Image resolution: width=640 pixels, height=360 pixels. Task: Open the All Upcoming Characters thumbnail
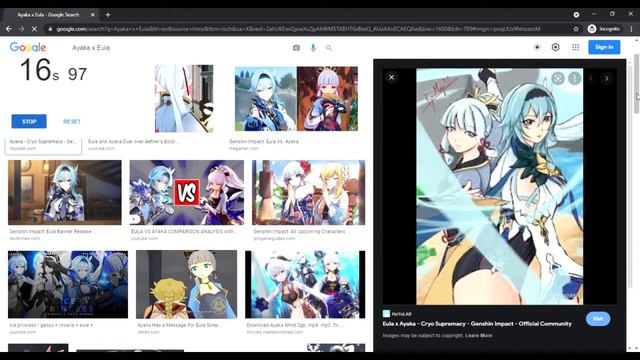[x=309, y=192]
